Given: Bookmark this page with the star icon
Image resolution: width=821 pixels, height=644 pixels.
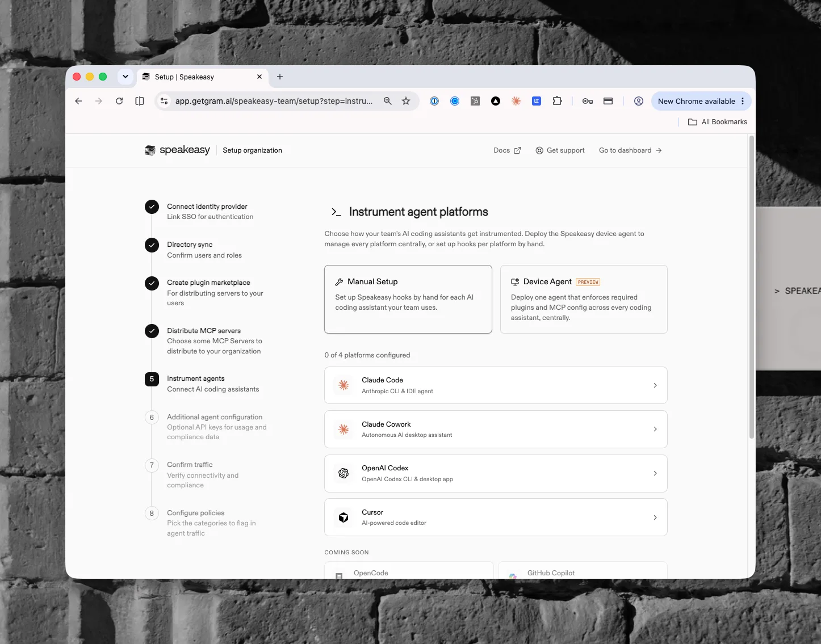Looking at the screenshot, I should pyautogui.click(x=406, y=101).
